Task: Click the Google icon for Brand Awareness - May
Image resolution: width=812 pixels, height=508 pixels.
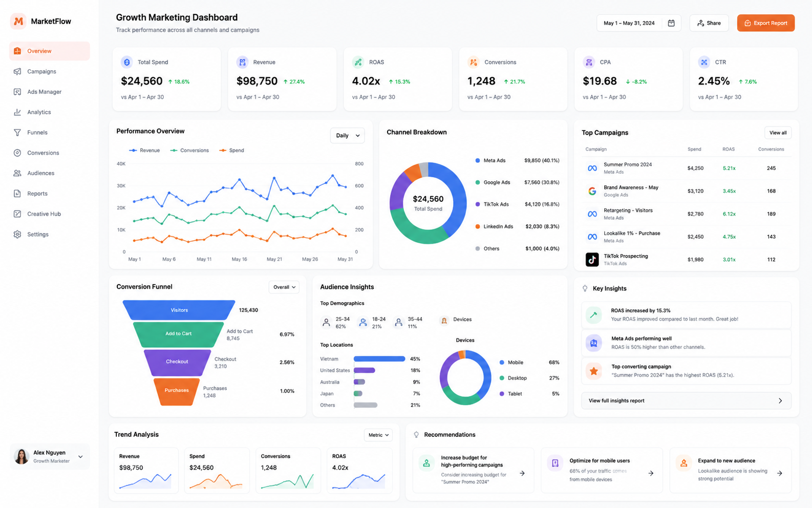Action: [x=592, y=191]
